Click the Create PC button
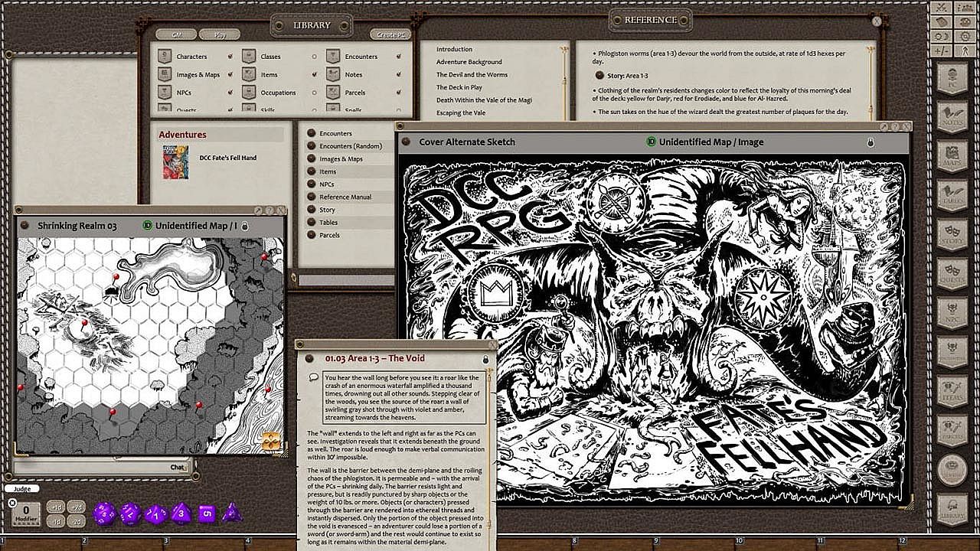The width and height of the screenshot is (980, 551). coord(390,34)
